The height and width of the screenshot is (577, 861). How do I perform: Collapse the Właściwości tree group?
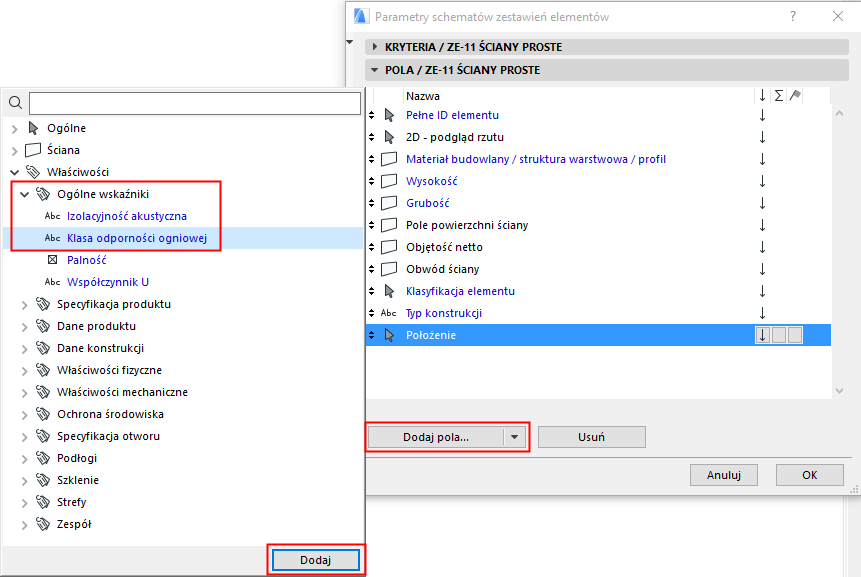[15, 172]
